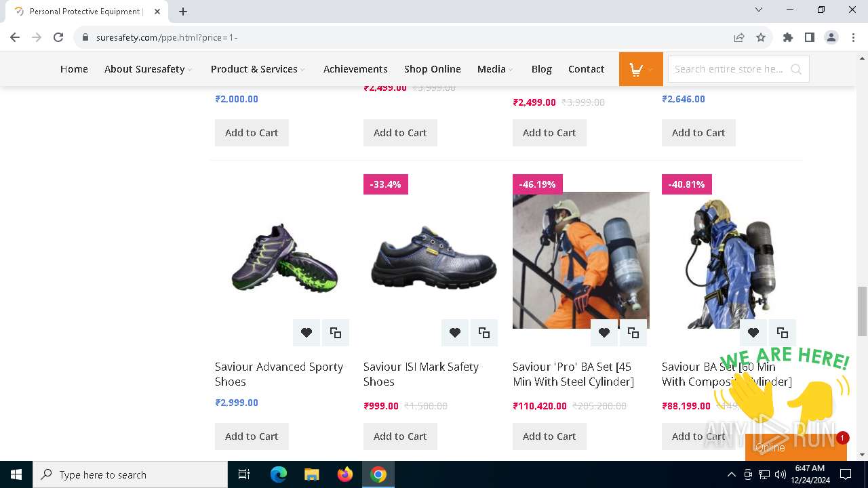The height and width of the screenshot is (488, 868).
Task: Click the search entire store input field
Action: (729, 69)
